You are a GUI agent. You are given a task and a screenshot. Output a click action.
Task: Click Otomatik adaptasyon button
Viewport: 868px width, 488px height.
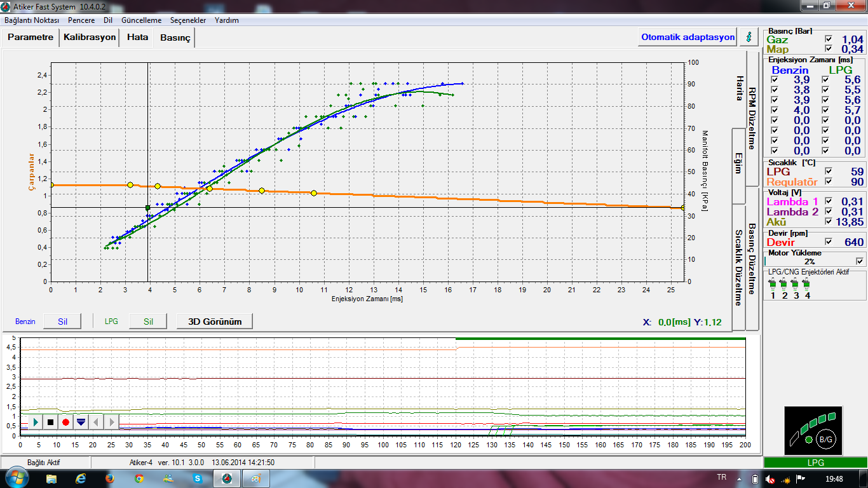point(688,37)
